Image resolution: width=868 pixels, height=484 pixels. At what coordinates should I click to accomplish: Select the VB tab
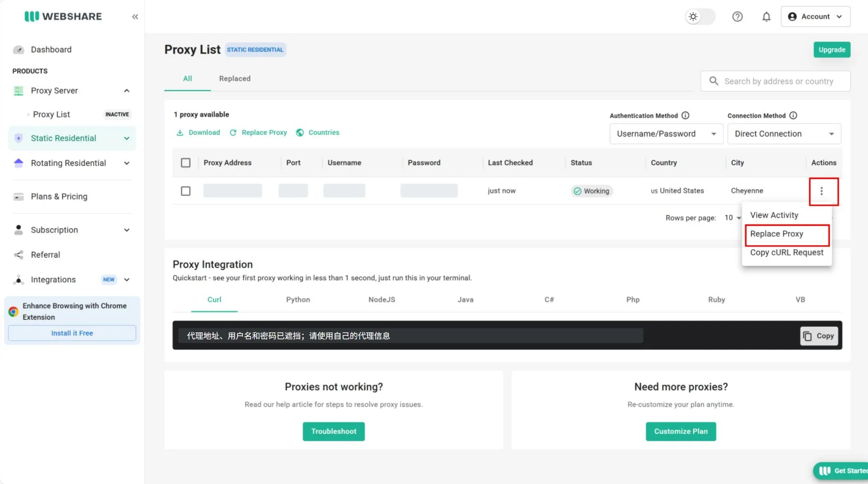click(x=800, y=300)
